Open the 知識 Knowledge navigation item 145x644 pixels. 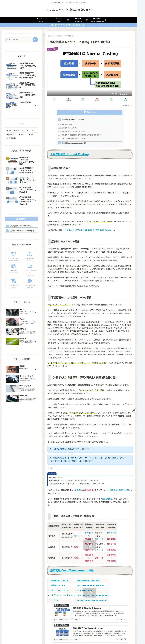[x=78, y=20]
